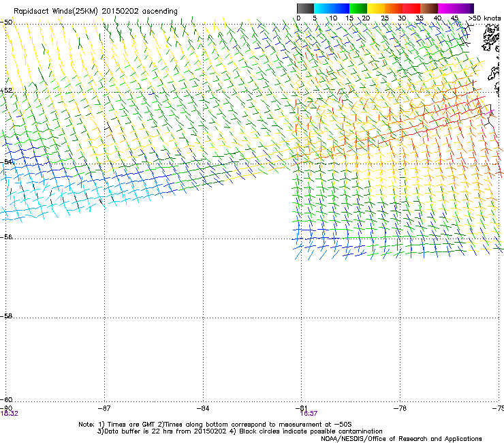Click the latitude axis label '-56'
Screen dimensions: 504x443
click(6, 236)
